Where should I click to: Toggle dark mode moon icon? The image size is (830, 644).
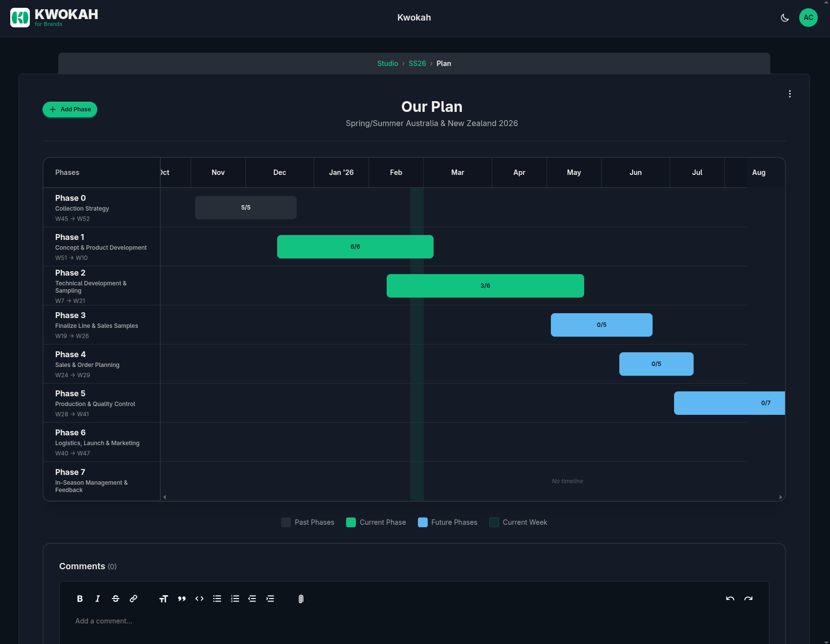785,18
